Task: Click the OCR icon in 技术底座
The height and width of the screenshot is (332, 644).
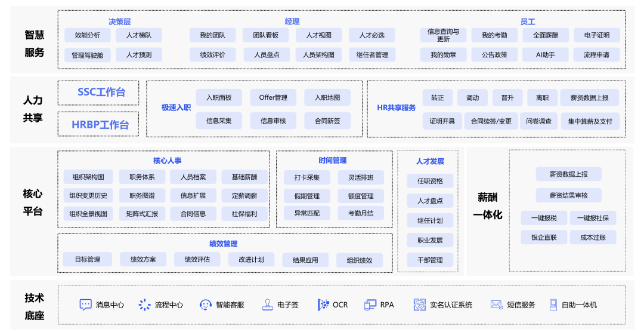Action: pyautogui.click(x=323, y=305)
